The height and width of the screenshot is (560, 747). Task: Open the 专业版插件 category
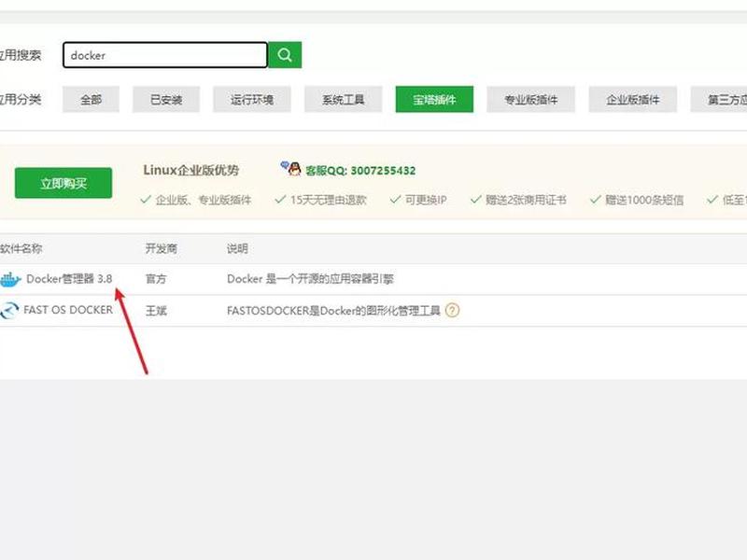click(x=530, y=100)
